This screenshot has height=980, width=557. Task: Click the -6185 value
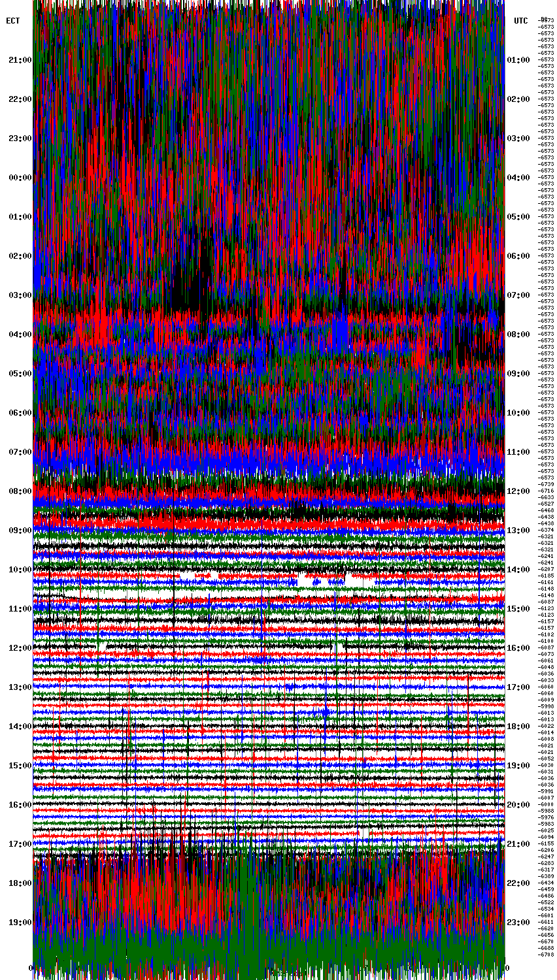click(x=546, y=576)
